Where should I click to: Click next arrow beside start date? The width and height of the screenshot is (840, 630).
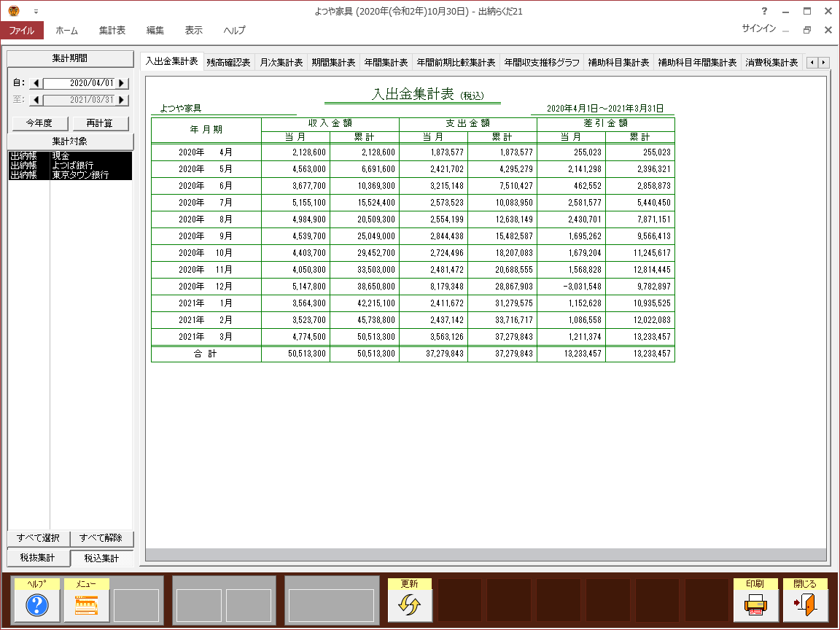[x=122, y=83]
